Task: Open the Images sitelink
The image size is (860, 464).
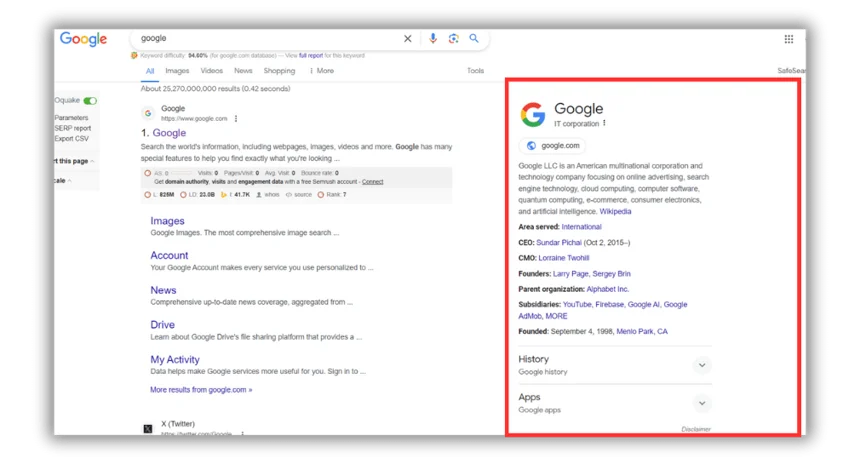Action: [x=167, y=221]
